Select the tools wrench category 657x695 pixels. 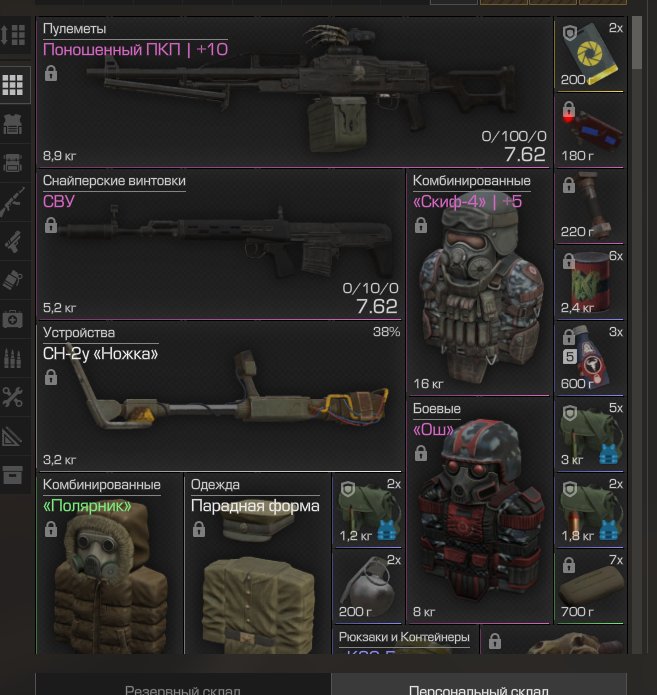tap(13, 397)
